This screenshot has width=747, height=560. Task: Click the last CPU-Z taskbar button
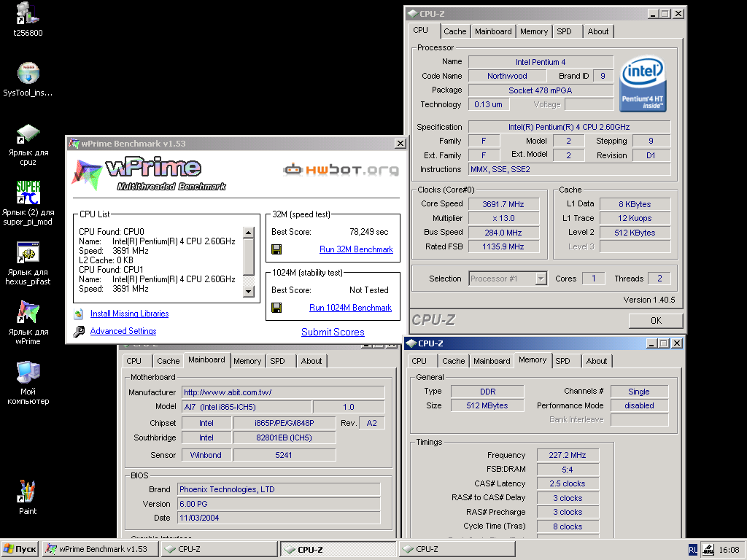pos(457,549)
